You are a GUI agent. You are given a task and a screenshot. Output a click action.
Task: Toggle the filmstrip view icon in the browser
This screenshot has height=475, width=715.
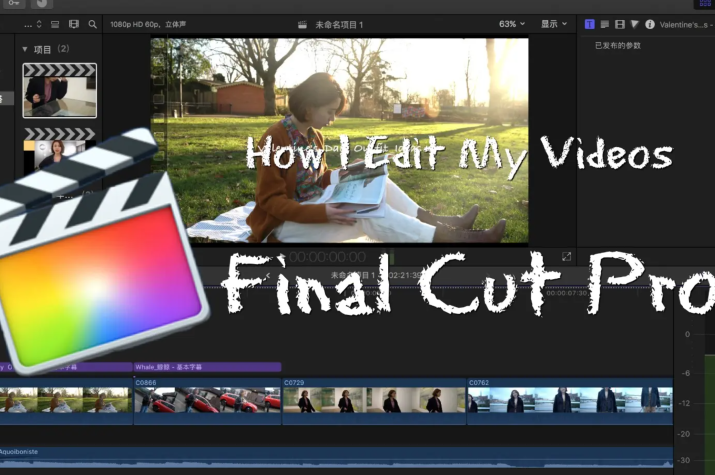(x=73, y=24)
